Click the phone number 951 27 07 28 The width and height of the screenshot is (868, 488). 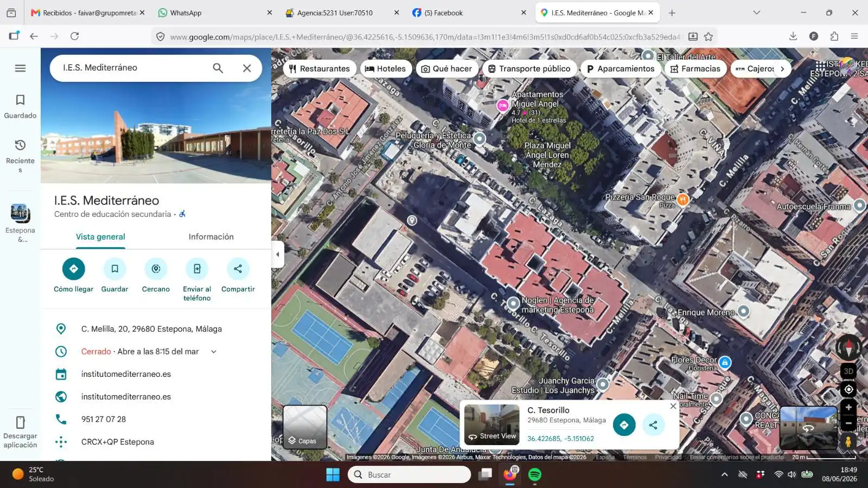104,419
